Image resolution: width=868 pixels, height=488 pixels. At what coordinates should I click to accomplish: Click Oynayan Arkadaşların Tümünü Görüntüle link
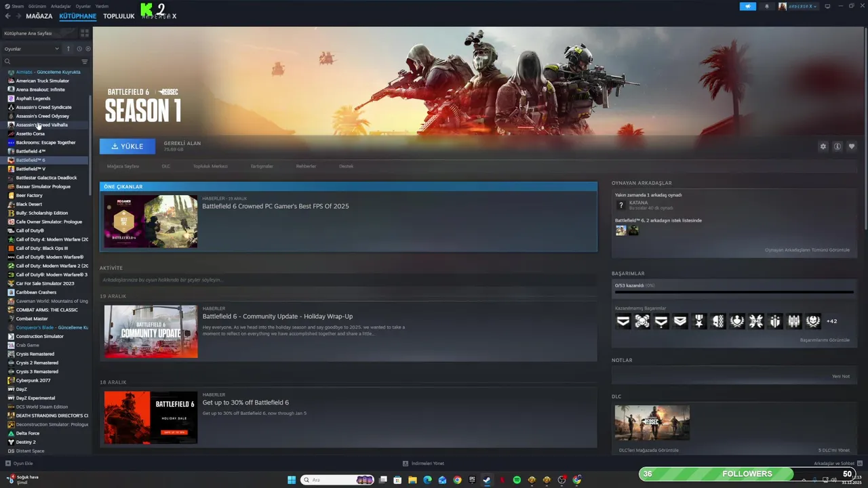tap(807, 250)
